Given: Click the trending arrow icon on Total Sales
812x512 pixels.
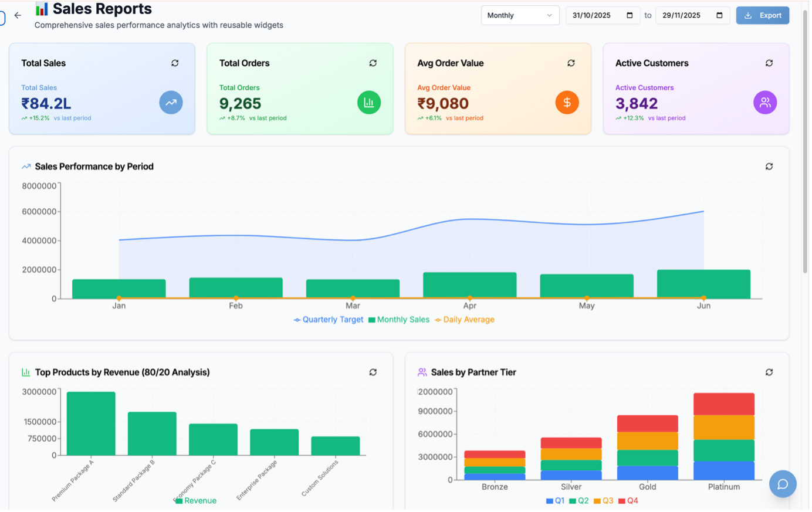Looking at the screenshot, I should (170, 103).
